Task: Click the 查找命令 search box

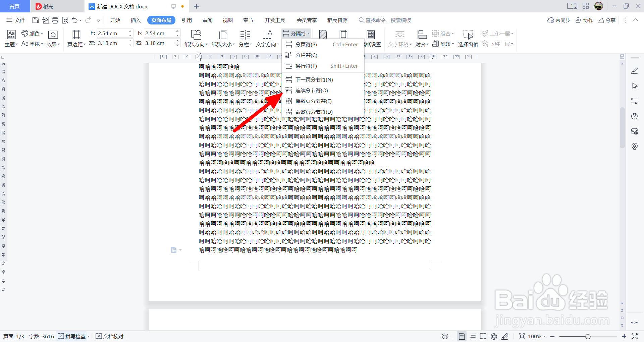Action: pos(385,20)
